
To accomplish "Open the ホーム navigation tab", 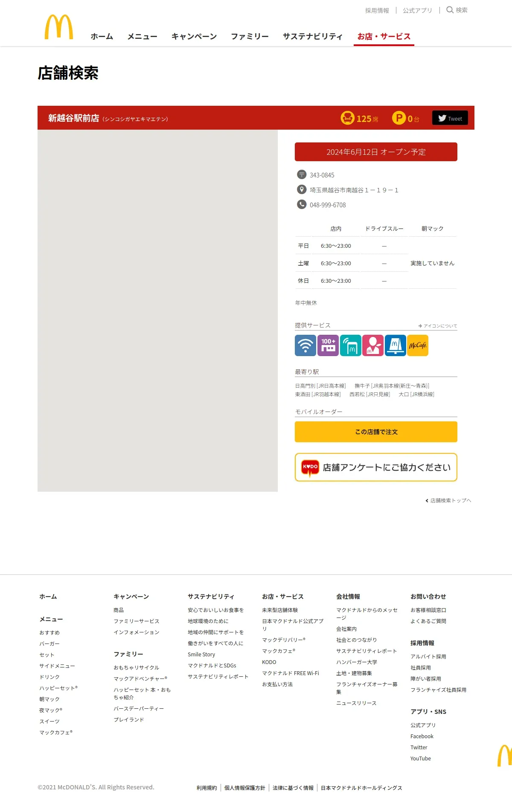I will coord(102,36).
